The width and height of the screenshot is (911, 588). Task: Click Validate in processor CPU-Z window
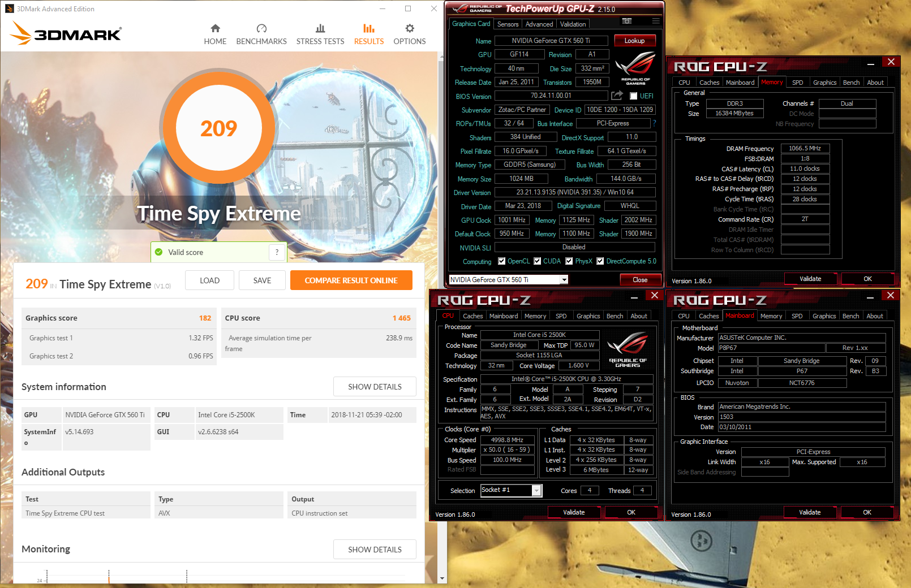(x=574, y=512)
